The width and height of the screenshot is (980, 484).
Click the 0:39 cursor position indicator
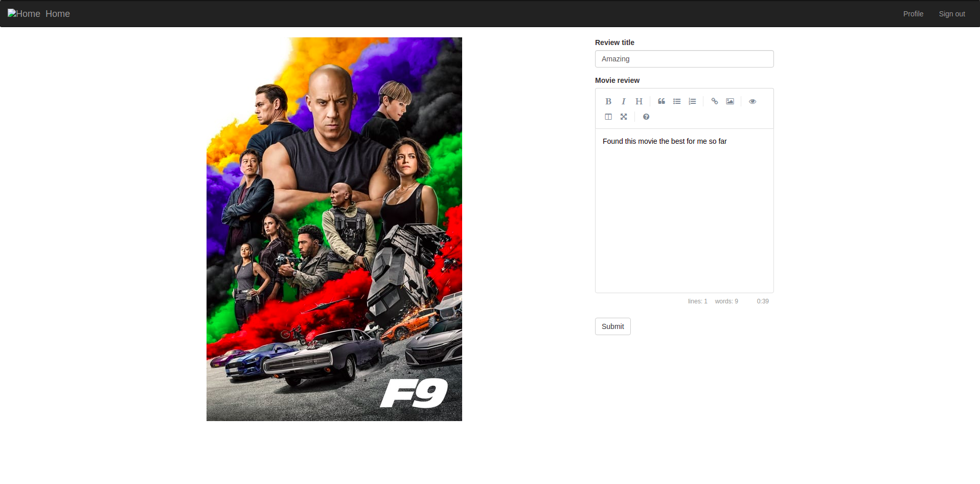pos(763,301)
